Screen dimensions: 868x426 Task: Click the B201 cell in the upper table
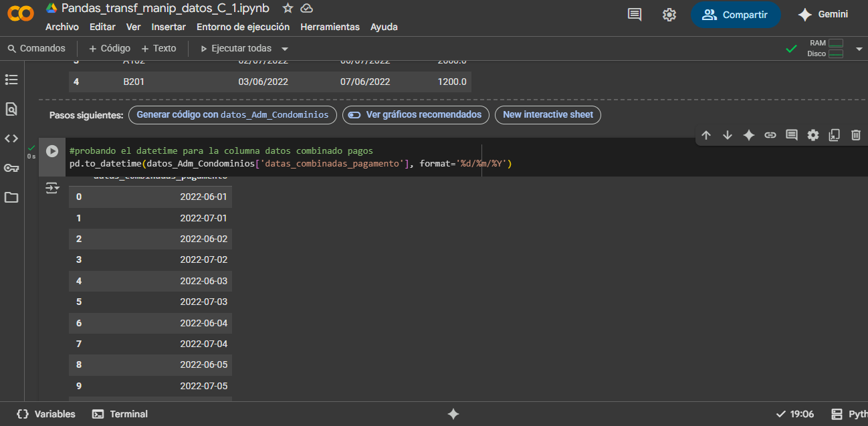click(x=134, y=82)
